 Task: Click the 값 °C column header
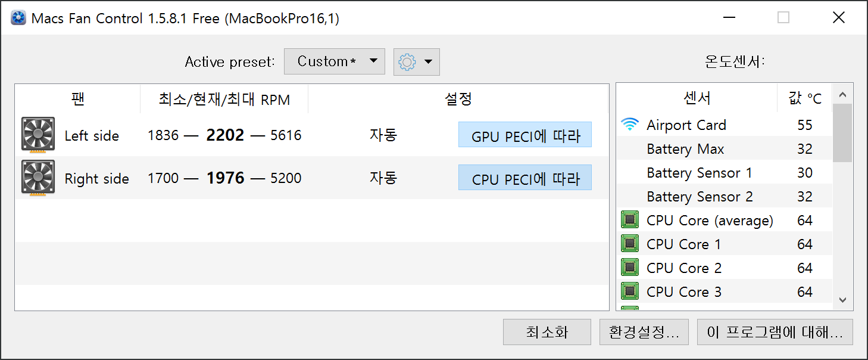(805, 98)
